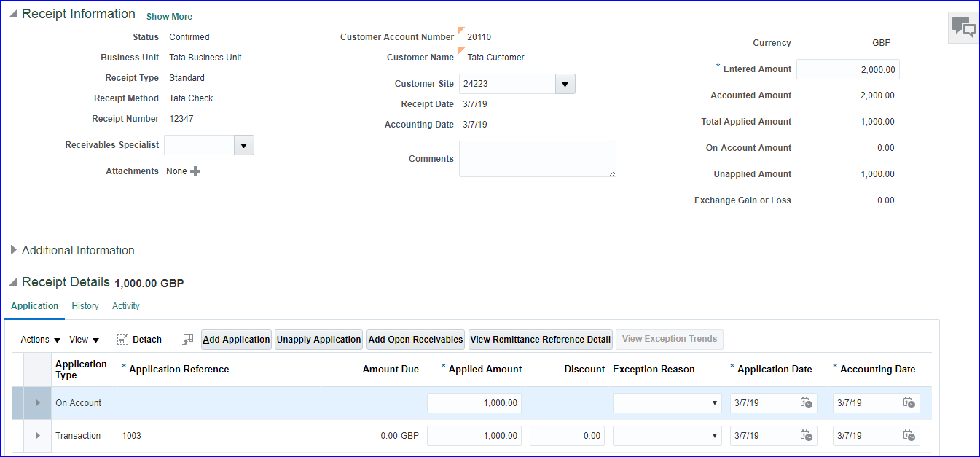The height and width of the screenshot is (457, 980).
Task: Expand the Transaction row details
Action: click(x=38, y=436)
